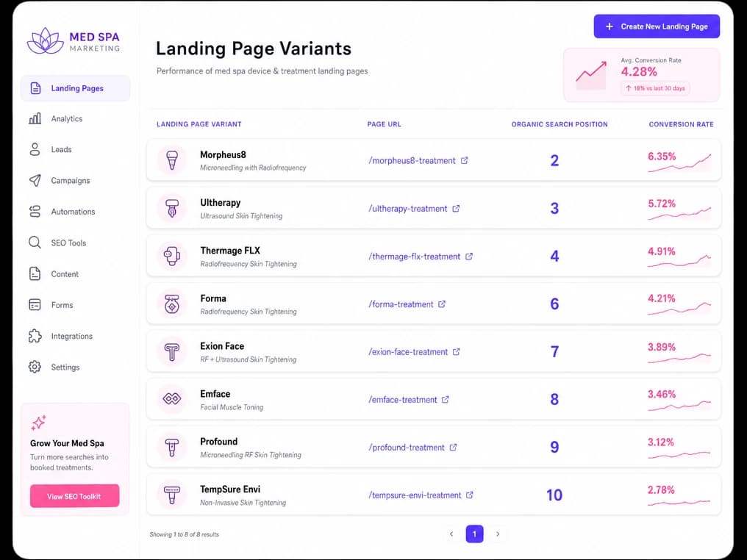Click the Automations icon in sidebar
The height and width of the screenshot is (560, 747).
[x=35, y=212]
